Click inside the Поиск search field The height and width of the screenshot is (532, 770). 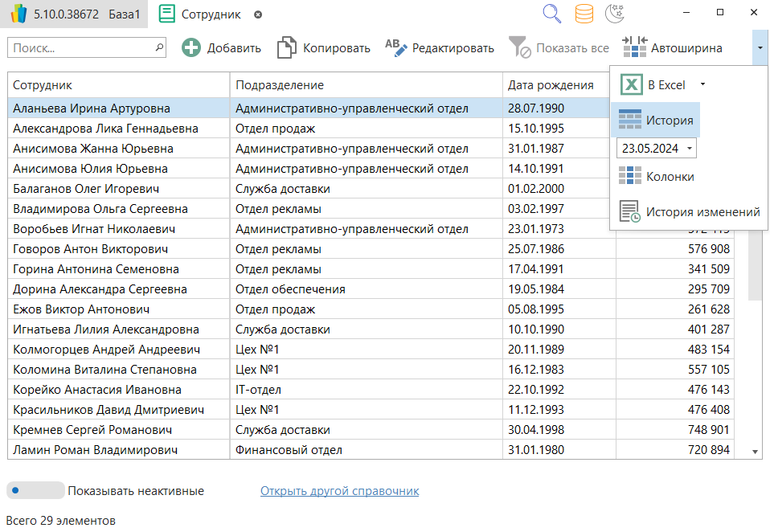tap(80, 48)
